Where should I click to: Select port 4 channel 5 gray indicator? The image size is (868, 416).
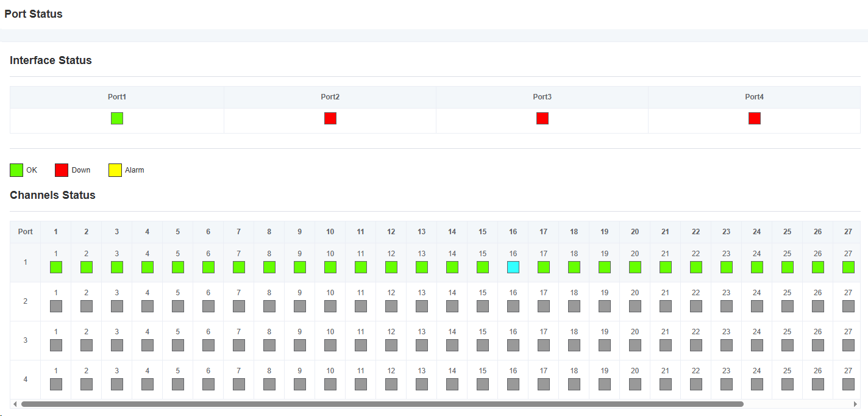(178, 384)
